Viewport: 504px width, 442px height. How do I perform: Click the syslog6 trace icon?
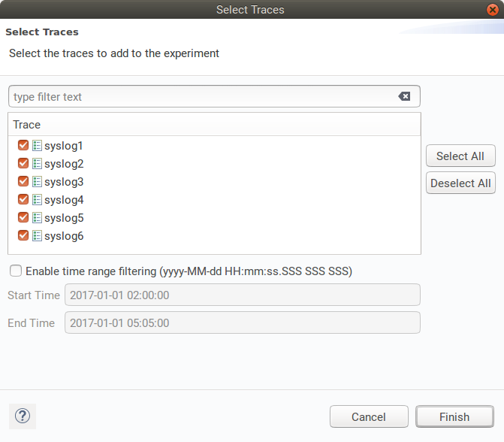(37, 236)
